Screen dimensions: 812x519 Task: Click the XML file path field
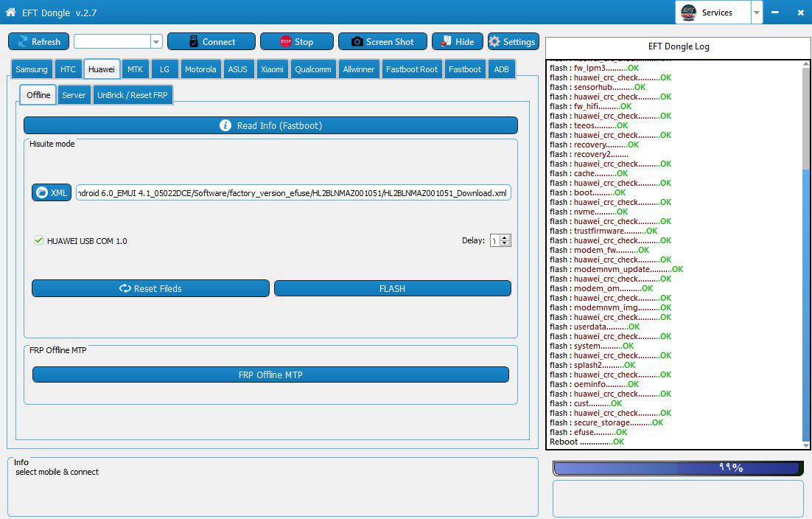tap(293, 192)
